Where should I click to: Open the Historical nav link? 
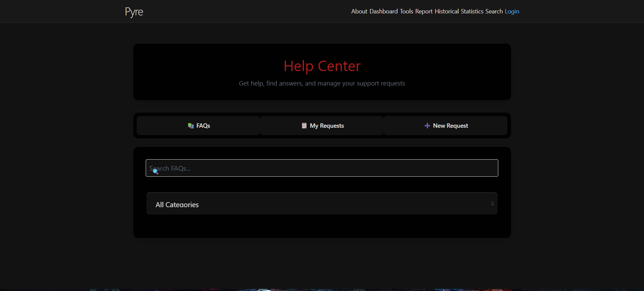pos(447,11)
